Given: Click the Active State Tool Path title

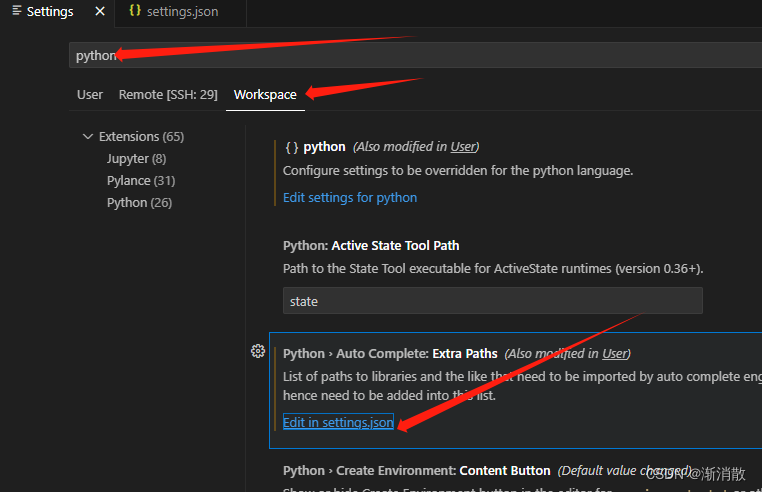Looking at the screenshot, I should pos(371,246).
